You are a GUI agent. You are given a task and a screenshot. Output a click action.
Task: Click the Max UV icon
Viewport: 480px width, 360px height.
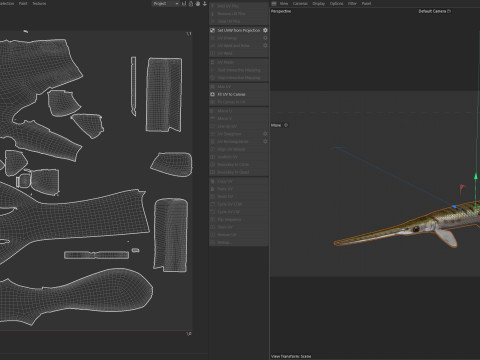213,87
